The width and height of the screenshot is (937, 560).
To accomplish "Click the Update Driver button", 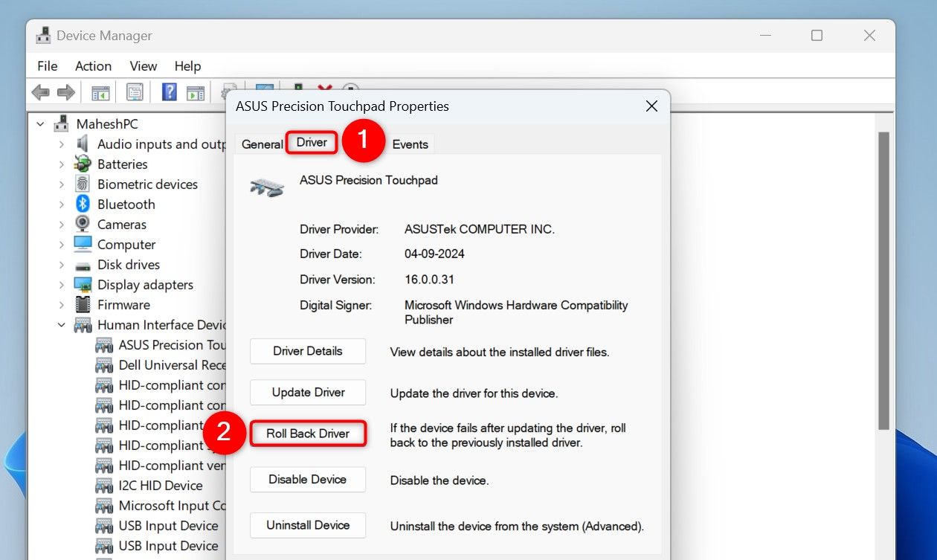I will pyautogui.click(x=308, y=393).
